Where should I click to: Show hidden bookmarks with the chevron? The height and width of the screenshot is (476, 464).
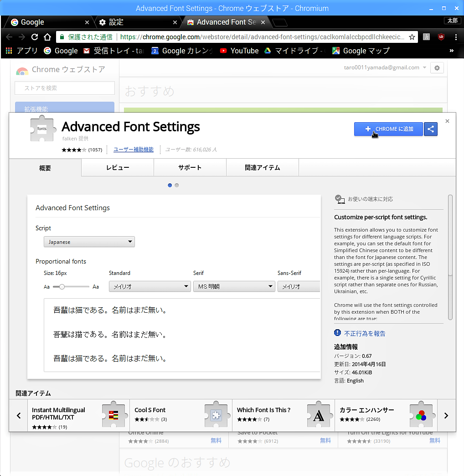[x=452, y=51]
